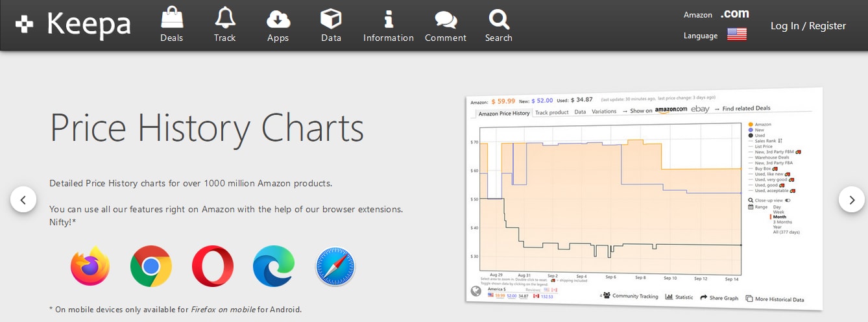Advance to the next slide arrow
Viewport: 868px width, 322px height.
(851, 200)
